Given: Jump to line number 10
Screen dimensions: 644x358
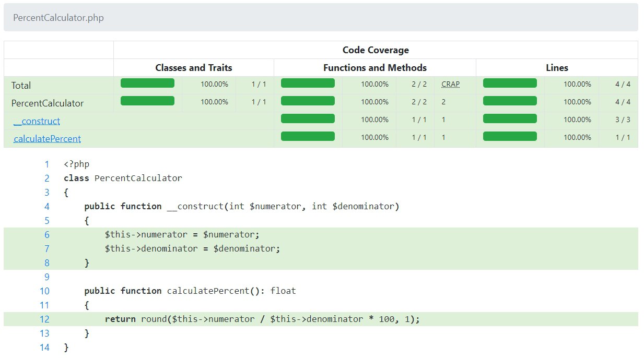Looking at the screenshot, I should click(x=44, y=291).
